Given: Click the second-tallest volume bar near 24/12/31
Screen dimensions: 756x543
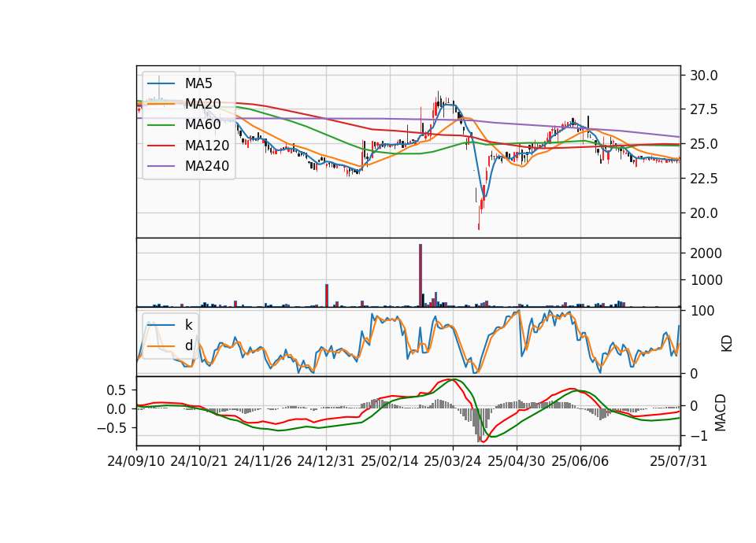Looking at the screenshot, I should click(x=327, y=295).
